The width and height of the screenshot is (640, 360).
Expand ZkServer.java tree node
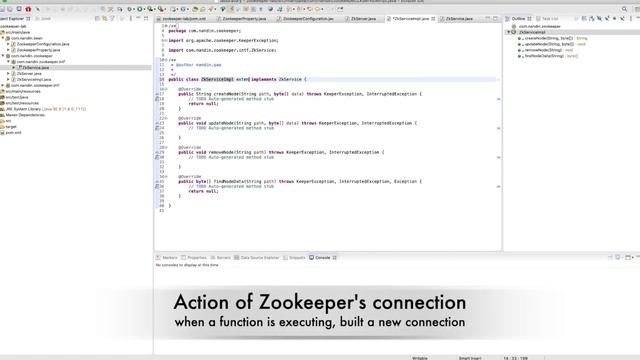8,73
